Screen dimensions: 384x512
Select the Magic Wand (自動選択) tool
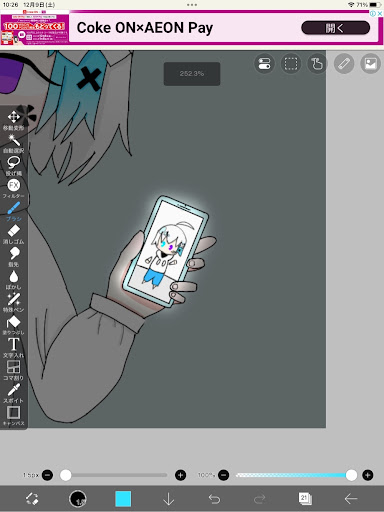13,144
